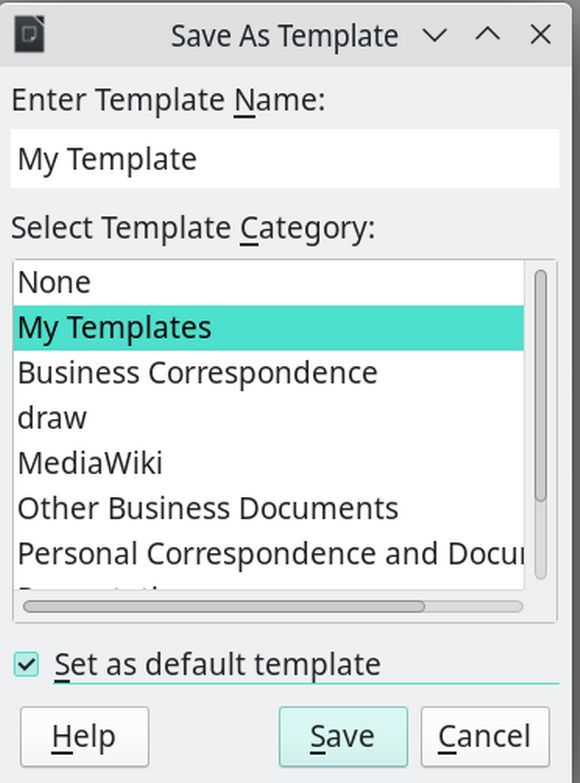This screenshot has height=783, width=580.
Task: Select Personal Correspondence and Documents category
Action: [269, 553]
